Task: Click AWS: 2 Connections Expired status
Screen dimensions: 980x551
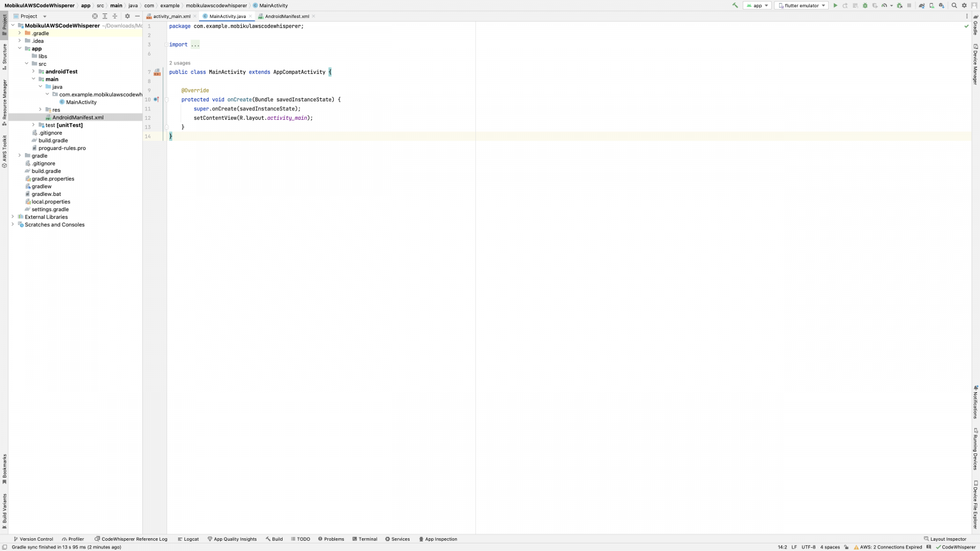Action: 887,547
